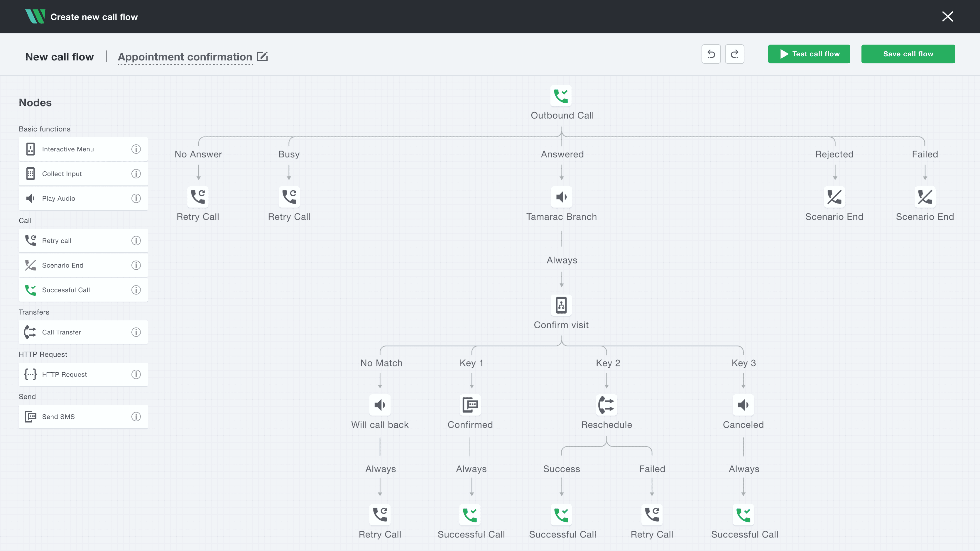This screenshot has width=980, height=551.
Task: Select Scenario End node under top-level Failed
Action: click(x=925, y=197)
